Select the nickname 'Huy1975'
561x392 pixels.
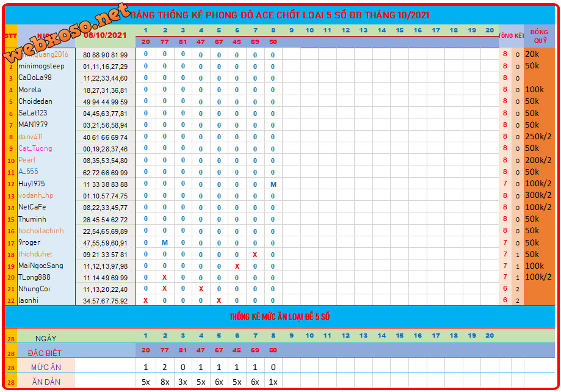(x=32, y=184)
